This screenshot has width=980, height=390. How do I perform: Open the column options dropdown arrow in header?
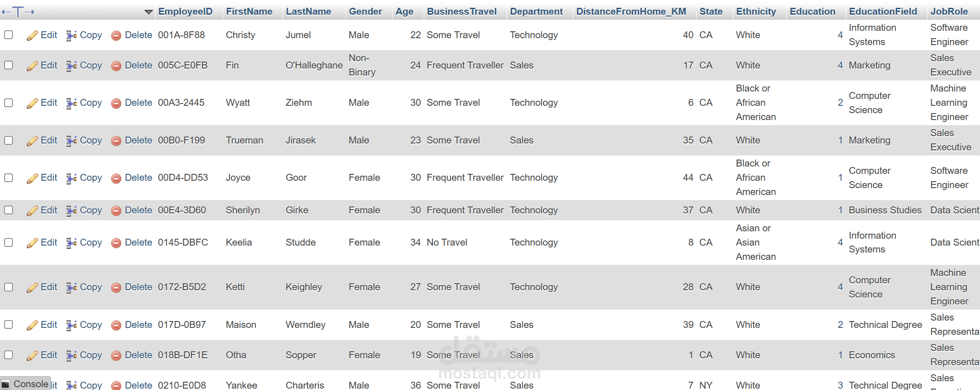click(148, 12)
